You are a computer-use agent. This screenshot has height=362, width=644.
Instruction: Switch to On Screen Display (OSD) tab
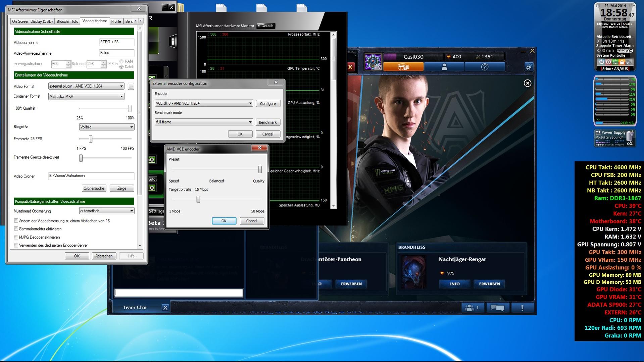(x=32, y=21)
